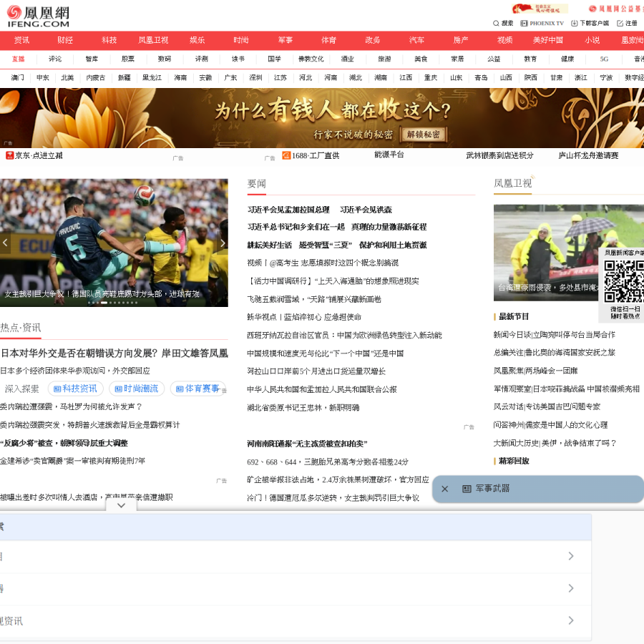The width and height of the screenshot is (644, 644).
Task: Open PHOENIX TV link icon
Action: (524, 24)
